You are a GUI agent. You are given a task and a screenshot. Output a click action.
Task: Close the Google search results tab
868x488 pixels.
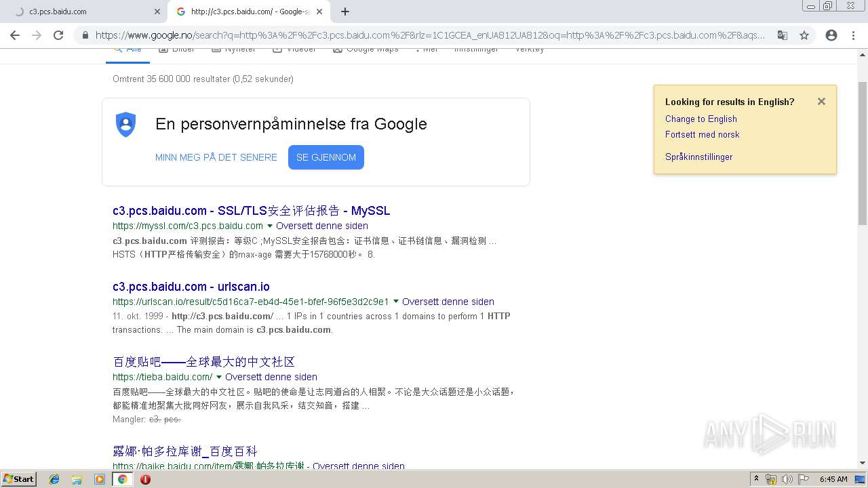point(319,12)
